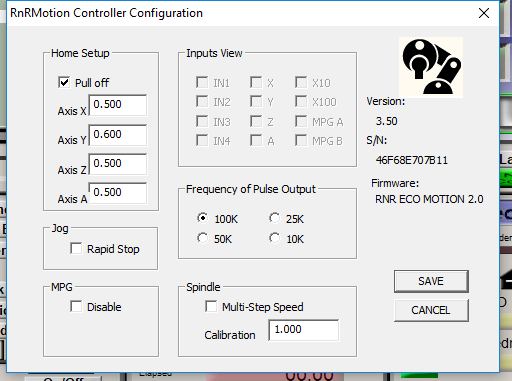Select the 10K pulse frequency option
512x381 pixels.
(x=275, y=238)
